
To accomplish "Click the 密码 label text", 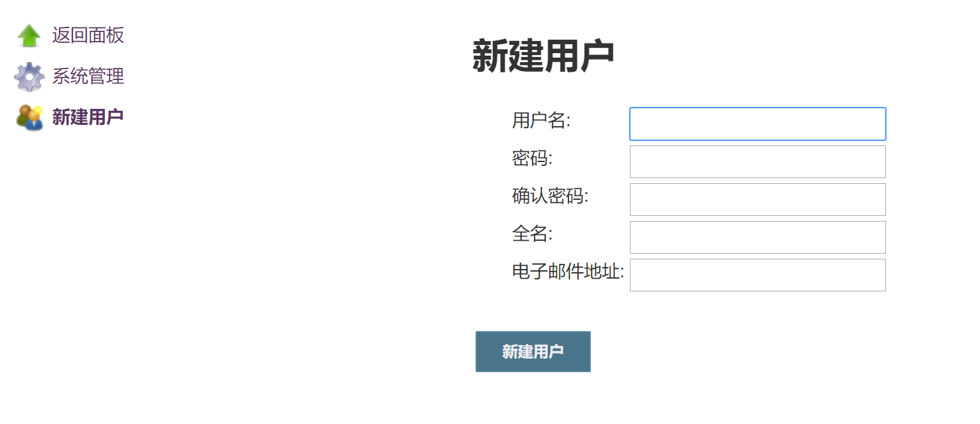I will coord(532,158).
